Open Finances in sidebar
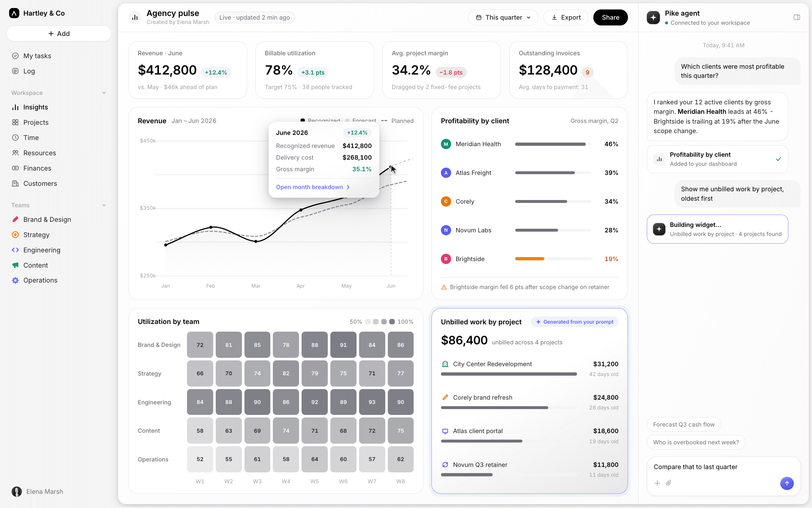812x508 pixels. (x=58, y=168)
